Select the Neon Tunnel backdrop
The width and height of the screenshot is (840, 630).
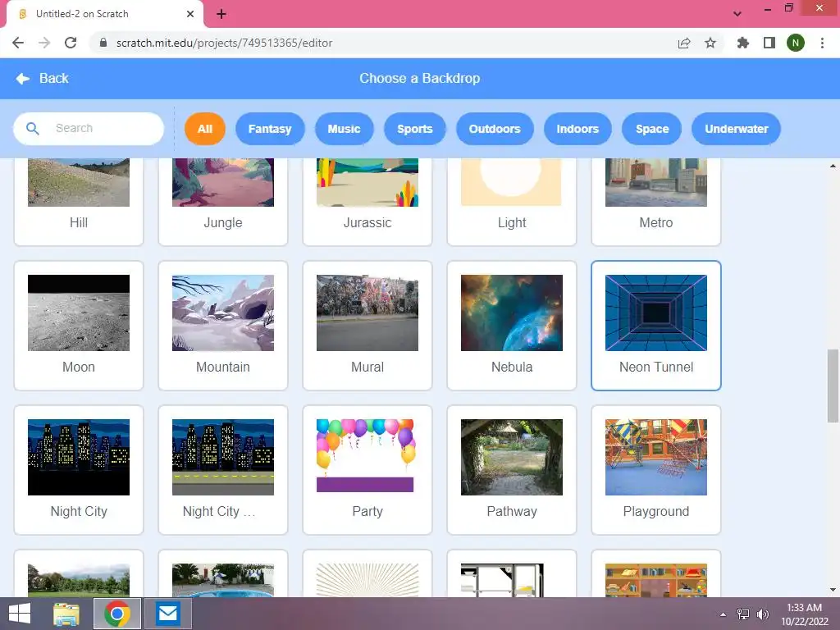click(656, 326)
